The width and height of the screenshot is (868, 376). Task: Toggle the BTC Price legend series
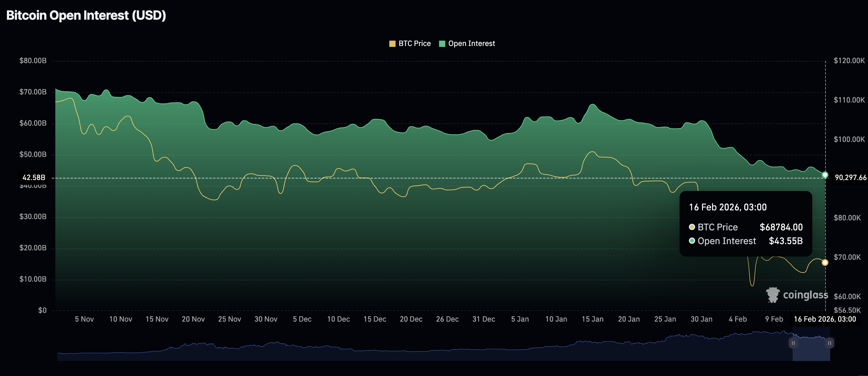pyautogui.click(x=414, y=43)
